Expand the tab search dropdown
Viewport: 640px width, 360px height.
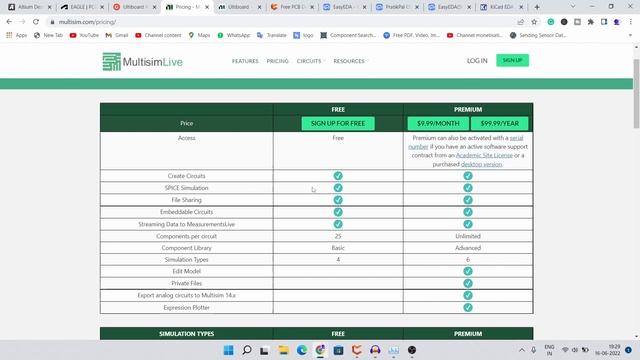[x=573, y=7]
